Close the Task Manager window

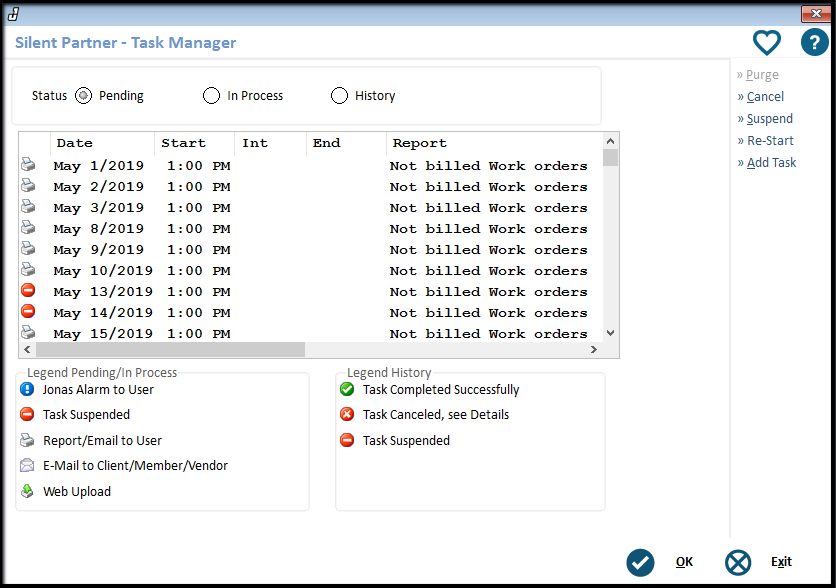816,14
